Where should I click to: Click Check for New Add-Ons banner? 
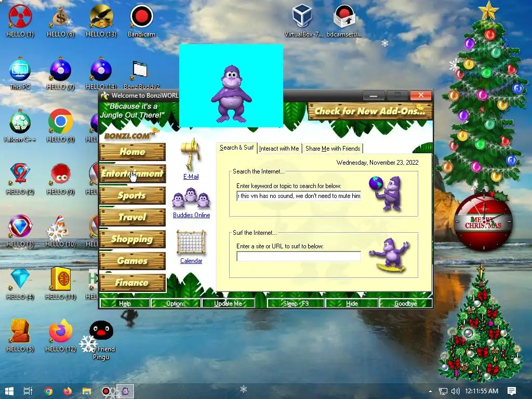[x=370, y=111]
